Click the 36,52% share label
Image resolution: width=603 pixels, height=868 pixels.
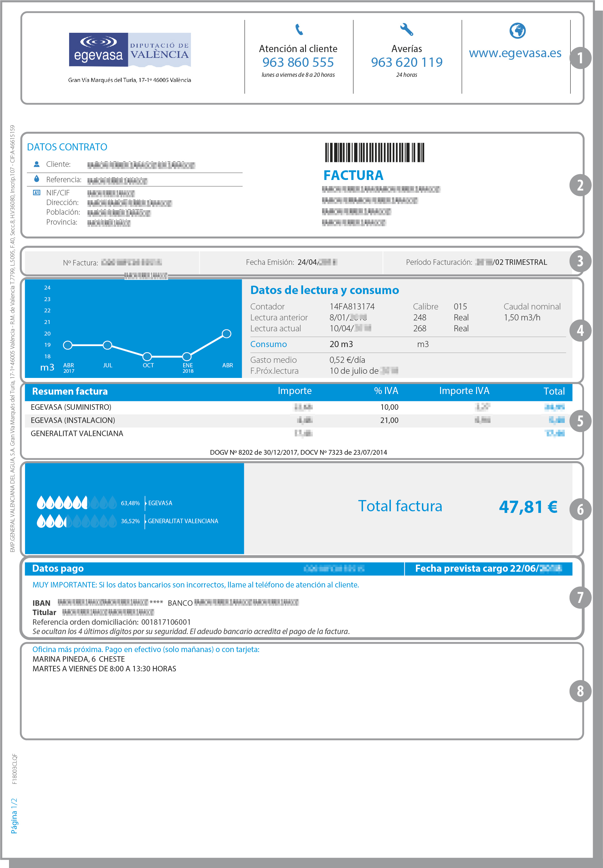click(x=130, y=521)
